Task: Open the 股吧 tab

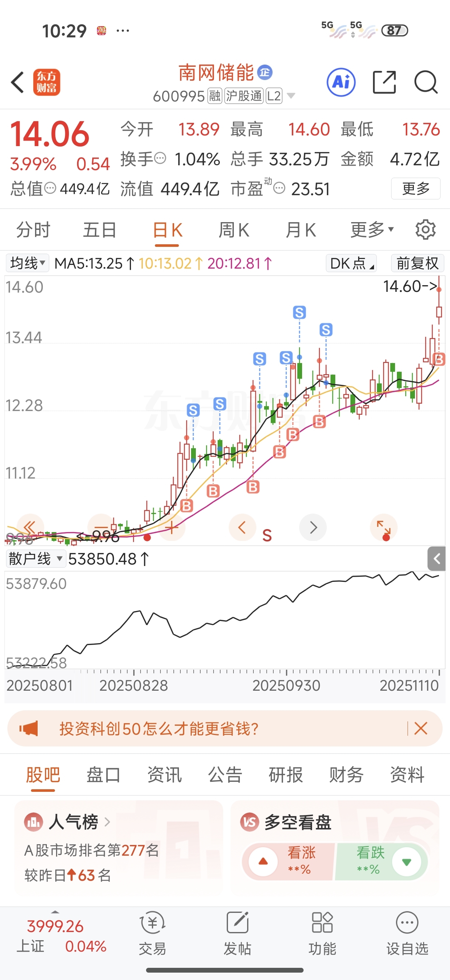Action: (x=43, y=775)
